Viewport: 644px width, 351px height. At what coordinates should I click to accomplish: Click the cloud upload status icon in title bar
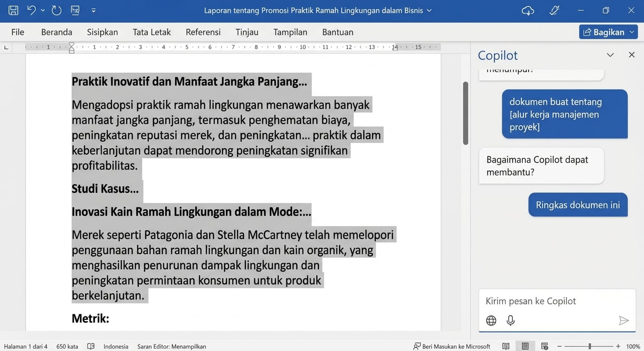pyautogui.click(x=528, y=10)
